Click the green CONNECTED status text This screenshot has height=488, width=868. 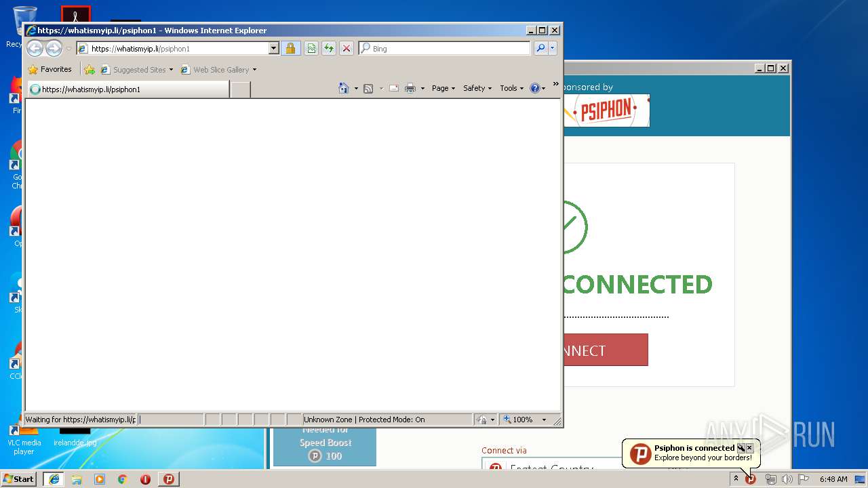pyautogui.click(x=637, y=284)
